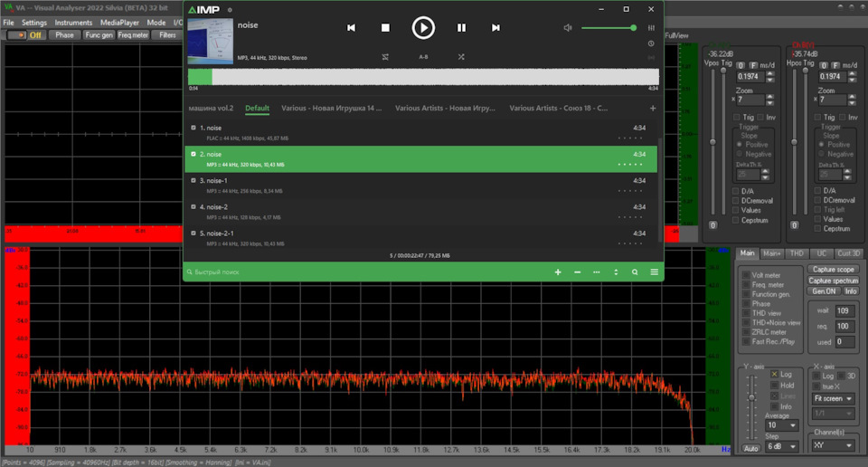This screenshot has height=467, width=868.
Task: Open the Instruments menu
Action: (73, 23)
